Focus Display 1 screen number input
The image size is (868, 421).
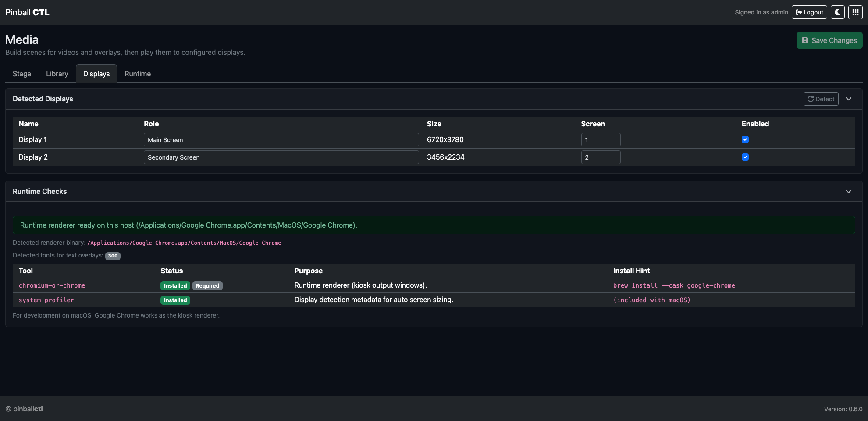coord(601,140)
